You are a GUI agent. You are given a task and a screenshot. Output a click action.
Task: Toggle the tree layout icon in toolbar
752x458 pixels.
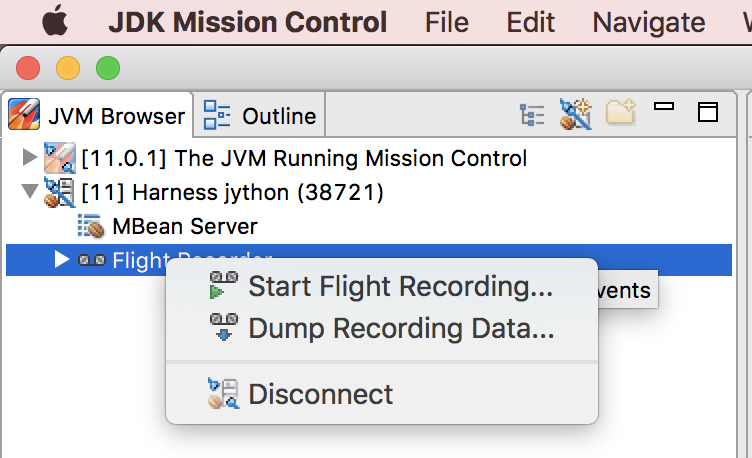click(x=531, y=115)
